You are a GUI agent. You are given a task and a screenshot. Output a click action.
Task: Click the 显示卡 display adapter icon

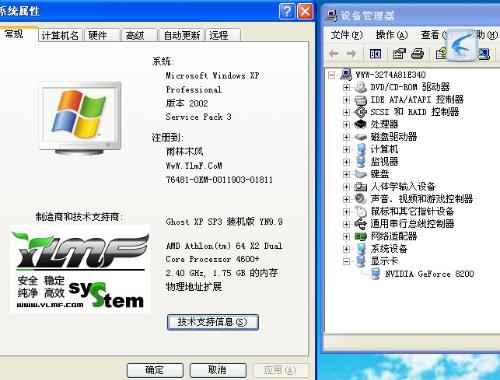(360, 261)
